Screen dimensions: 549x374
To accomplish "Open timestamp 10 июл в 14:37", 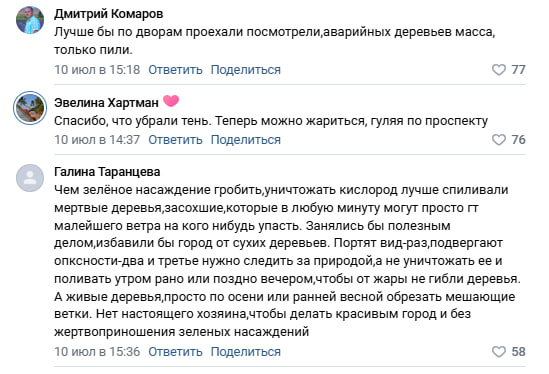I will click(x=97, y=140).
